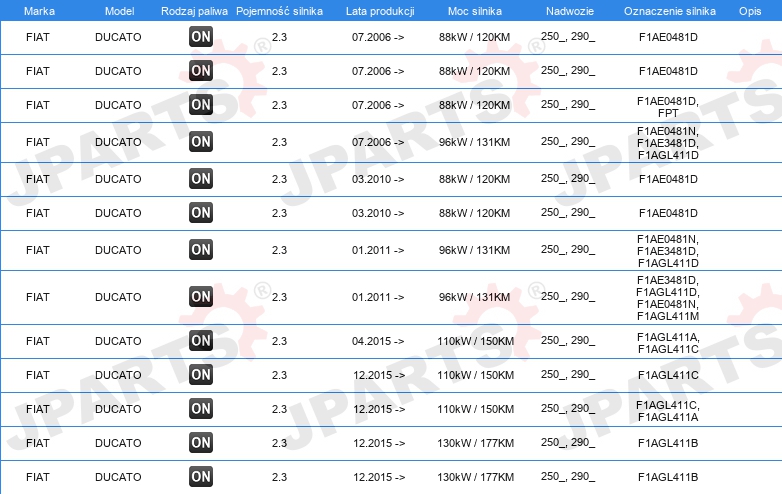Click '250_, 290_' in the F1AGL411M row

568,296
